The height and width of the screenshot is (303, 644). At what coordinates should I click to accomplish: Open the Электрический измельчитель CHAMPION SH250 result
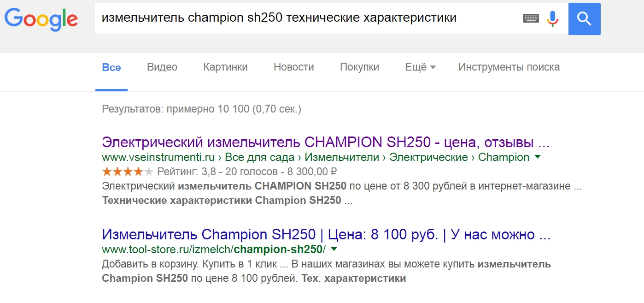click(325, 142)
